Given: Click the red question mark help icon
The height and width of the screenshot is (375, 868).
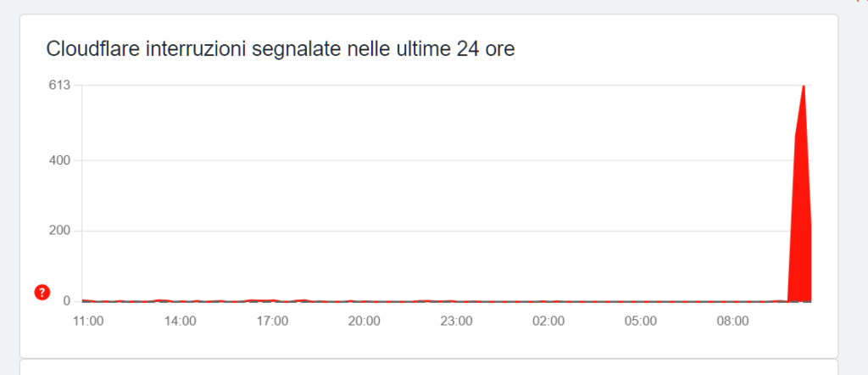Looking at the screenshot, I should click(x=42, y=292).
